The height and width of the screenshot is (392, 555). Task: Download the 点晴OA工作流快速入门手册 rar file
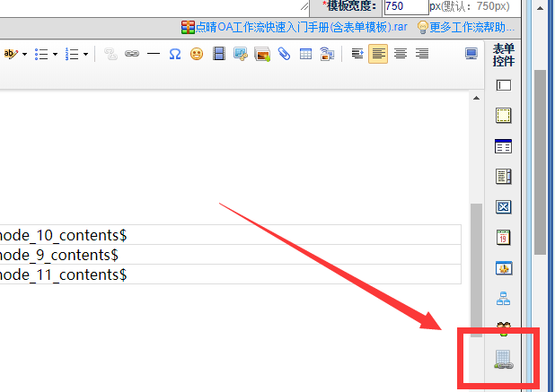click(x=301, y=27)
